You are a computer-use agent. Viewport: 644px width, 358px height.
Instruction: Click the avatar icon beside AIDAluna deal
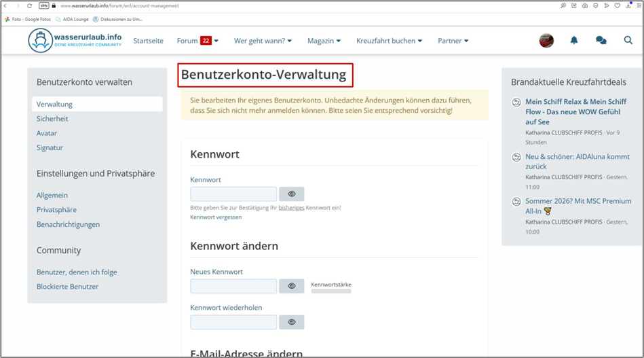[516, 158]
